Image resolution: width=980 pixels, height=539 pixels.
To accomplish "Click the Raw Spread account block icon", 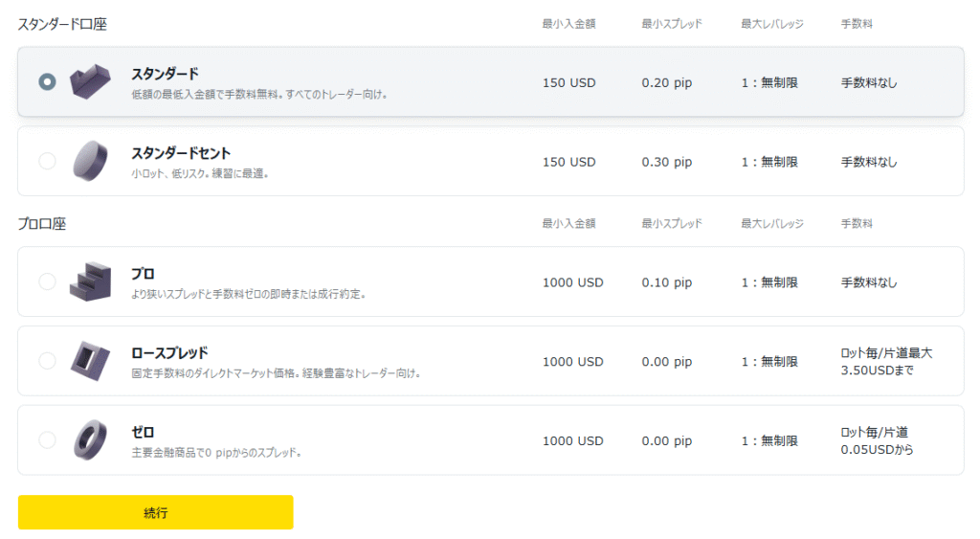I will (x=91, y=361).
